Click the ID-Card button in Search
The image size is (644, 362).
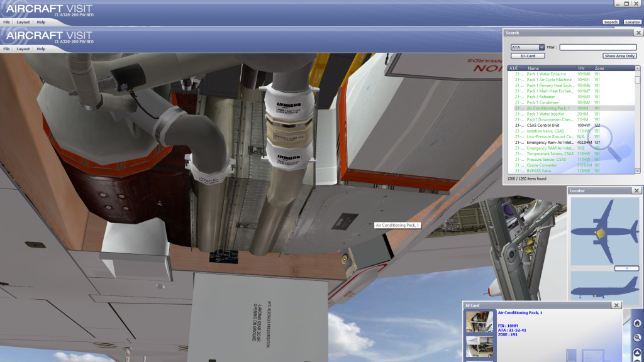click(x=528, y=56)
